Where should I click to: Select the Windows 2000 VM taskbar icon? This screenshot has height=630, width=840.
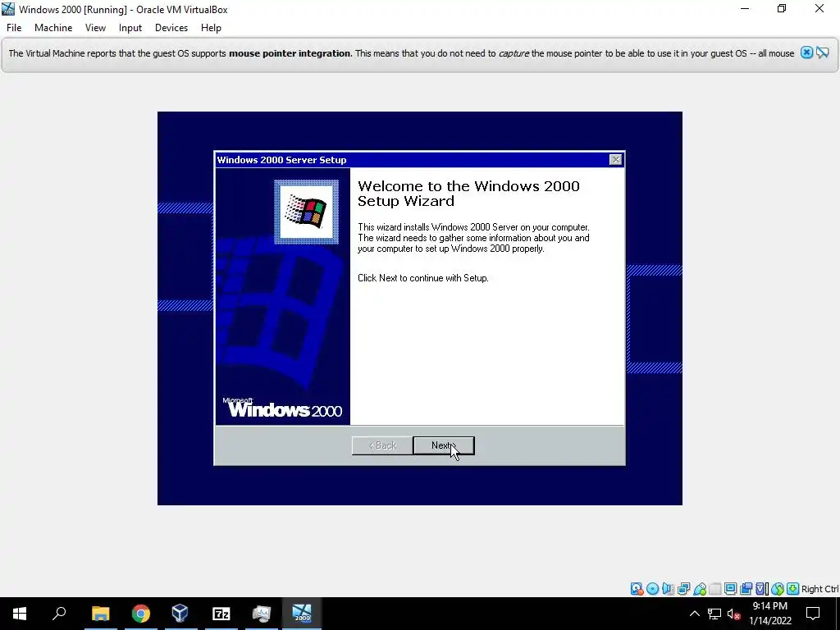302,614
